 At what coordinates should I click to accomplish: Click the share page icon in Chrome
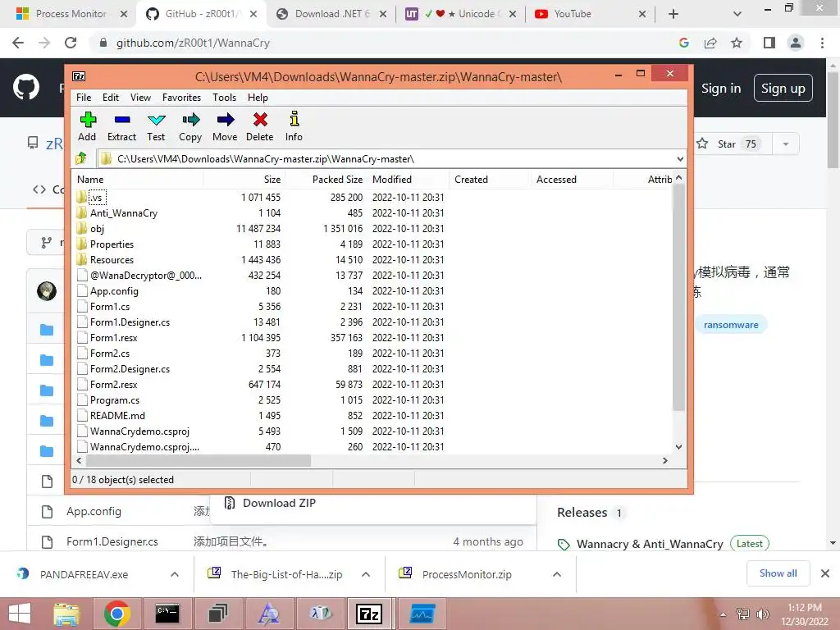click(710, 43)
